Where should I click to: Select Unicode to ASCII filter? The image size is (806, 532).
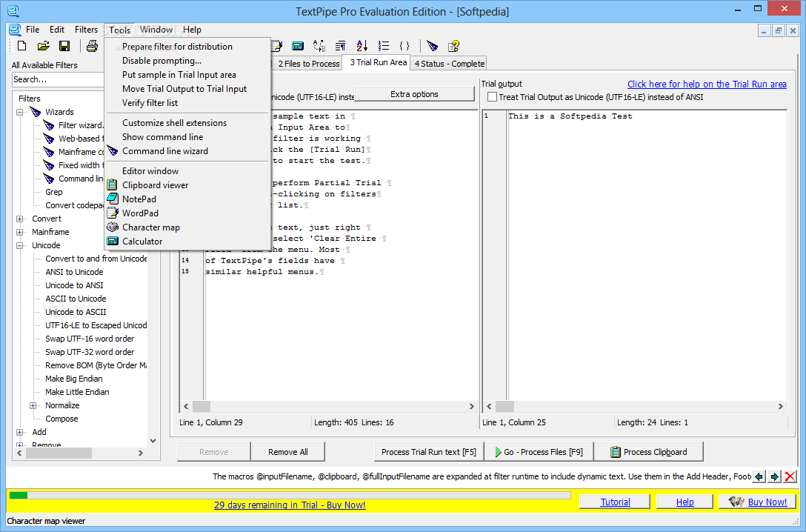(x=76, y=312)
